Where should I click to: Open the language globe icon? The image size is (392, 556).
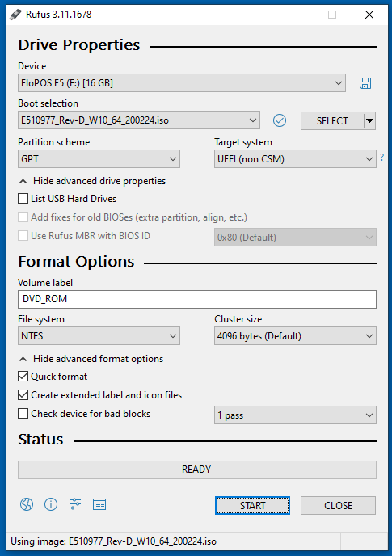(27, 504)
